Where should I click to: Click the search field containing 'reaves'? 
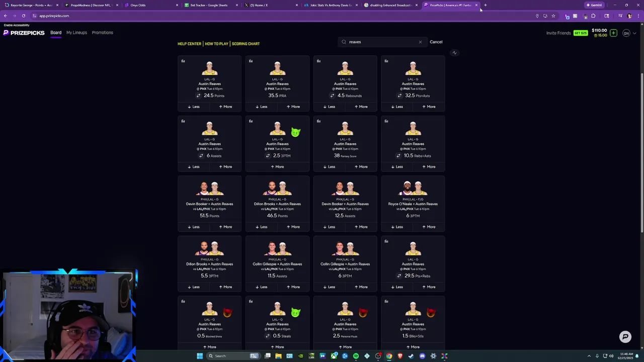[382, 42]
